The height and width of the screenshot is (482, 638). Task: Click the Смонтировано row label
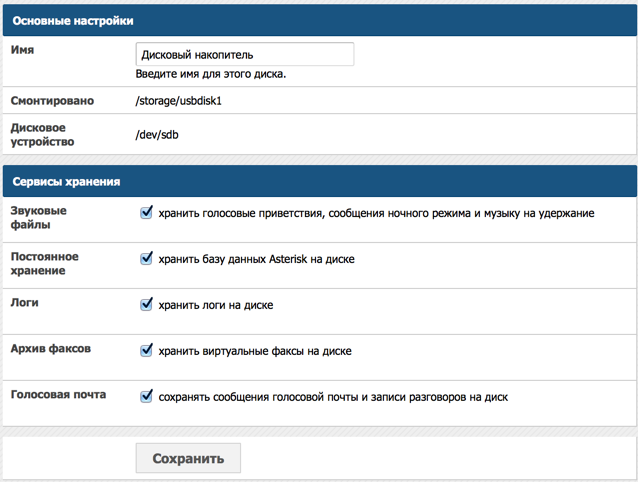pos(52,100)
